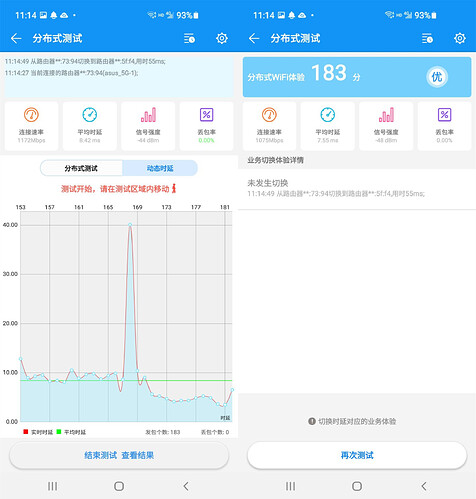Tap left screen title 分布式测试
The width and height of the screenshot is (476, 499).
point(57,38)
